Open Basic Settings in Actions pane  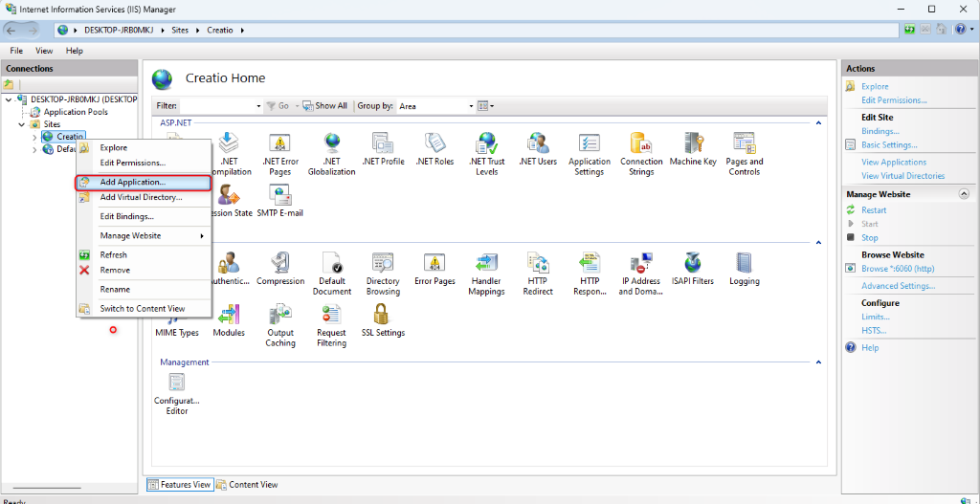coord(889,145)
